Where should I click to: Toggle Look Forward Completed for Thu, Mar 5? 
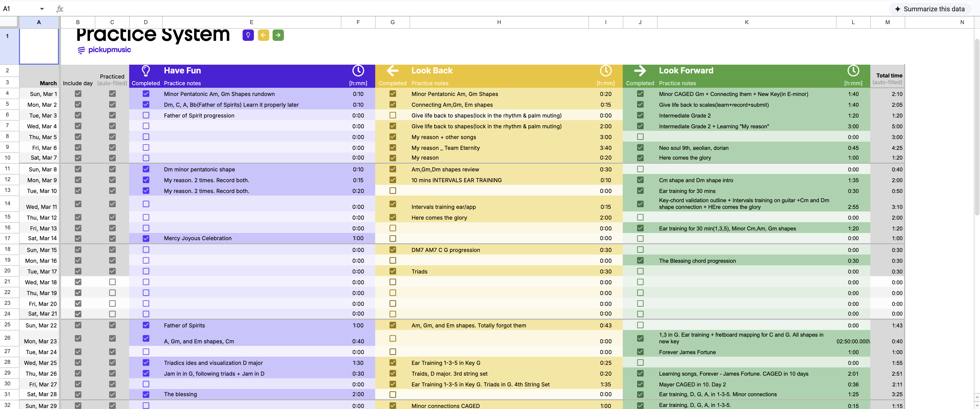coord(640,137)
